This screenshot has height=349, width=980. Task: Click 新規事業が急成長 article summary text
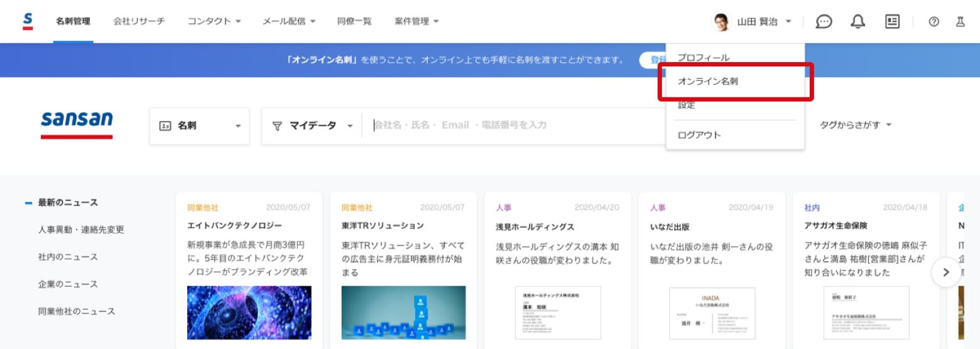click(x=249, y=259)
